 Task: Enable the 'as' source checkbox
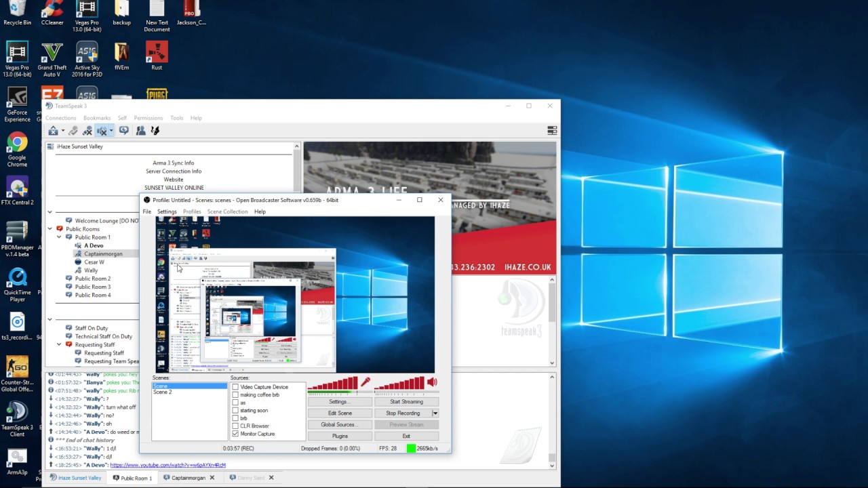(x=235, y=403)
